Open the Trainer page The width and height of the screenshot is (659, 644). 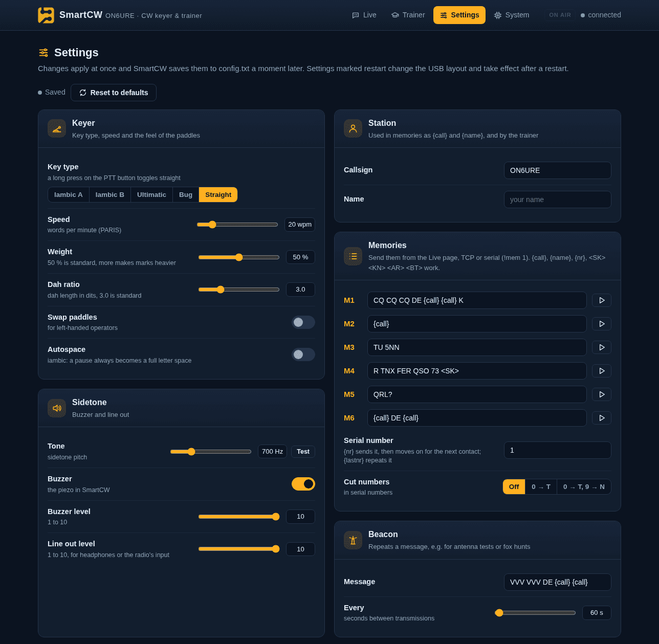click(x=408, y=15)
